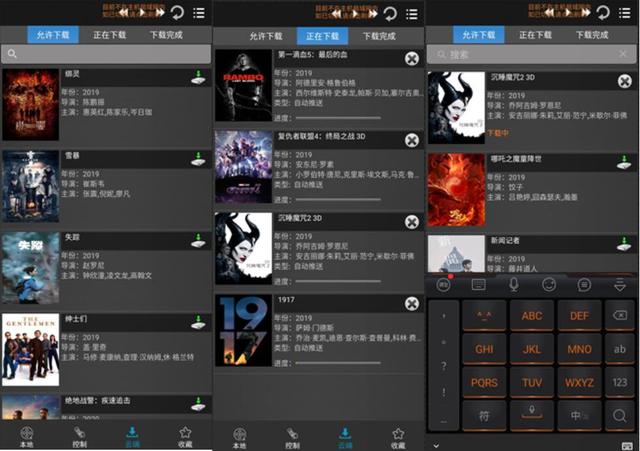Tap the keyboard search magnifier key
The image size is (640, 451).
pos(620,416)
